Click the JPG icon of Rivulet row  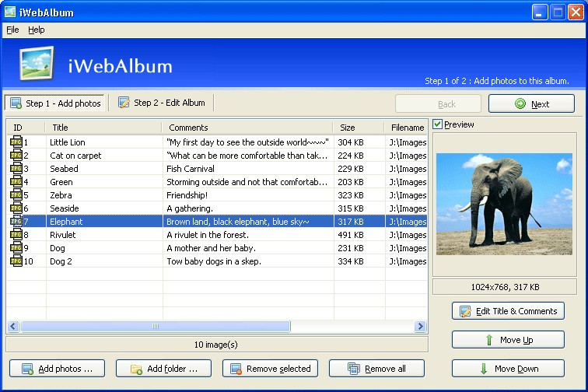[x=16, y=235]
